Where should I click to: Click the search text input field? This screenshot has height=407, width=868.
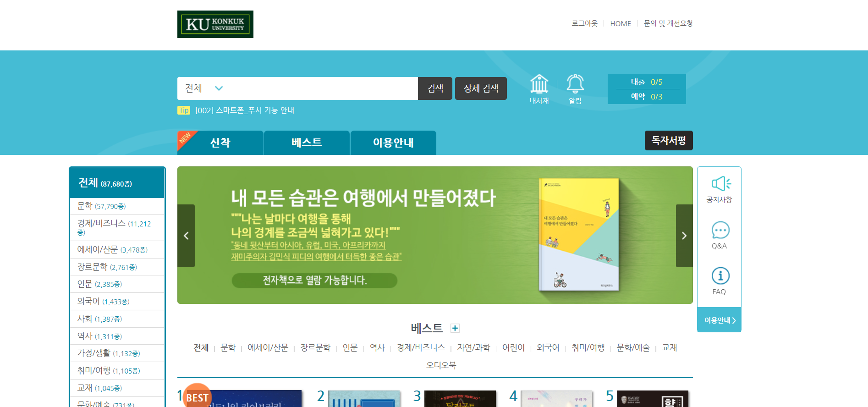(320, 88)
